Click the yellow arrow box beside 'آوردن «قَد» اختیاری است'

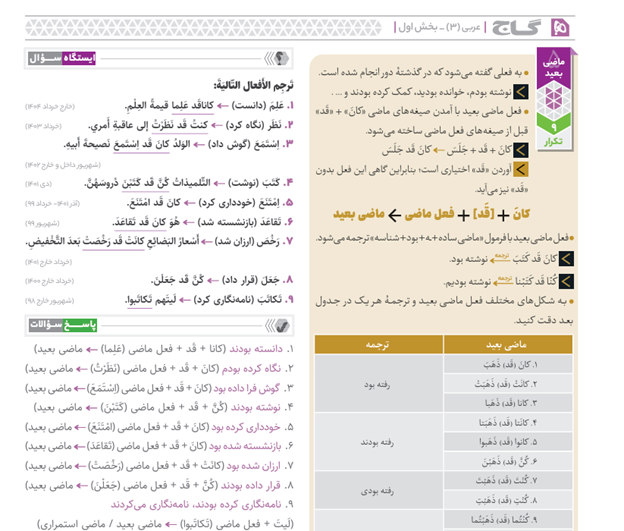point(521,170)
